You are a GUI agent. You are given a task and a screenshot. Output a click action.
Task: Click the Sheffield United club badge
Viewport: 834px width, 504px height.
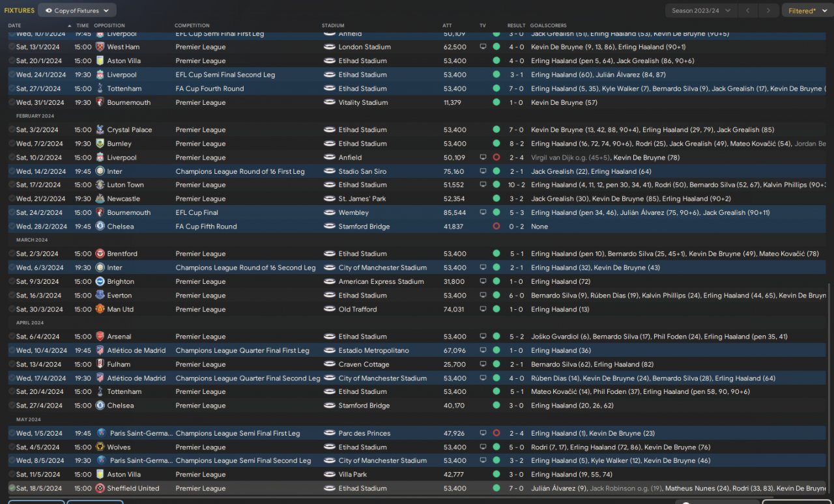click(100, 488)
